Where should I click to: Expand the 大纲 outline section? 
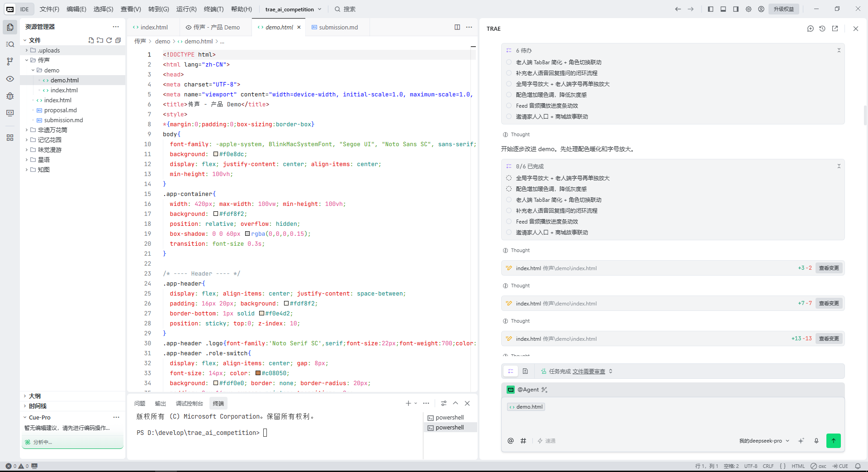(25, 396)
